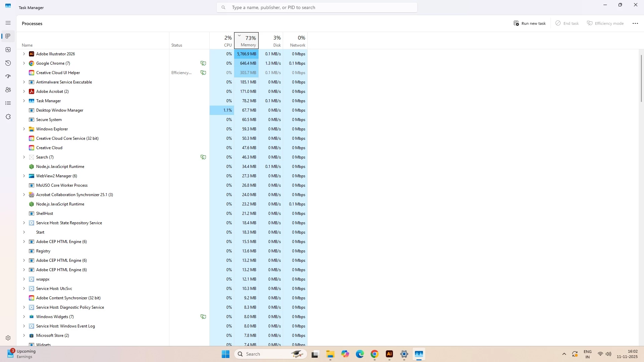Click the process search input field

317,7
